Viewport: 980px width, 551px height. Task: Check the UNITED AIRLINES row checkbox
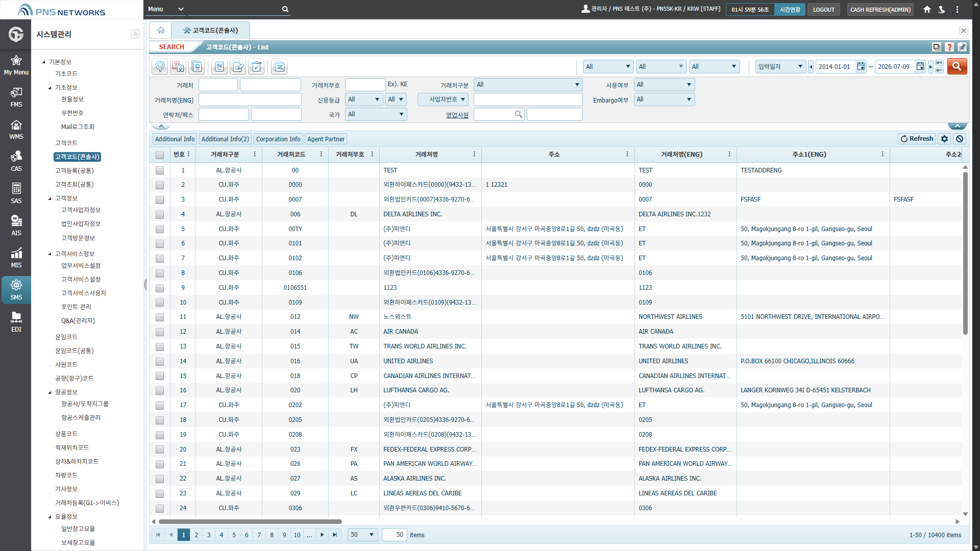coord(160,361)
